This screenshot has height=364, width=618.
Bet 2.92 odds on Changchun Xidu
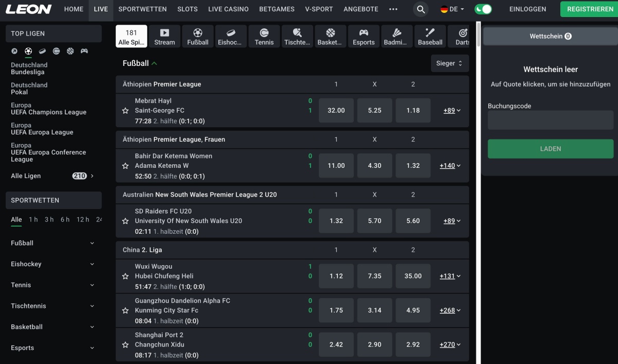coord(413,344)
